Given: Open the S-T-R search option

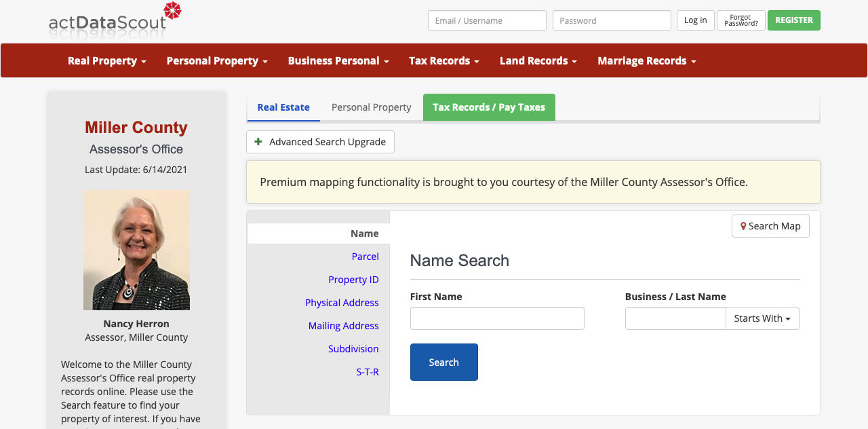Looking at the screenshot, I should (368, 371).
